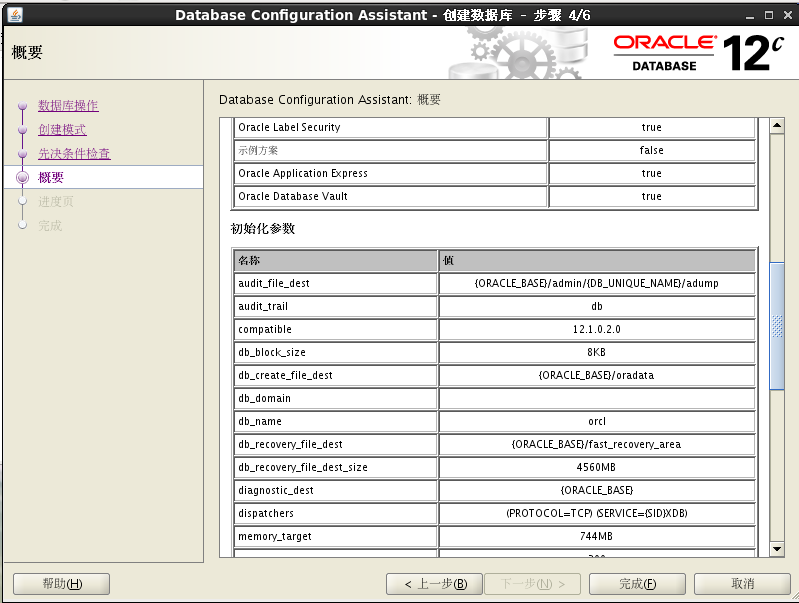
Task: Click the {ORACLE_BASE}/oradata value cell
Action: 597,375
